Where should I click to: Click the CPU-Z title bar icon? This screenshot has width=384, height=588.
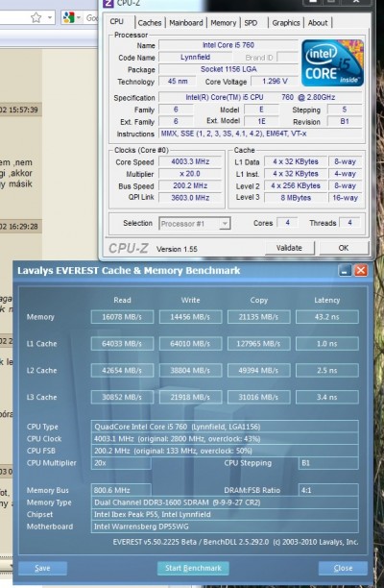(108, 3)
